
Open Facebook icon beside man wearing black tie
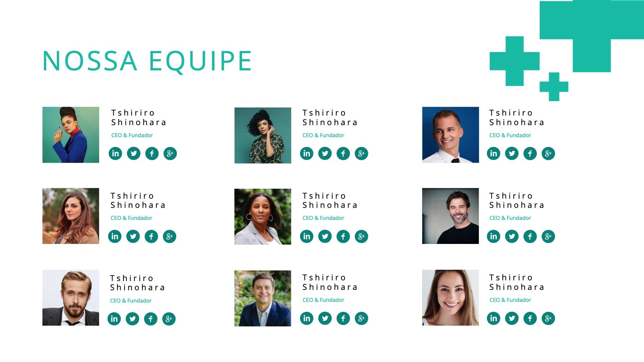click(530, 153)
